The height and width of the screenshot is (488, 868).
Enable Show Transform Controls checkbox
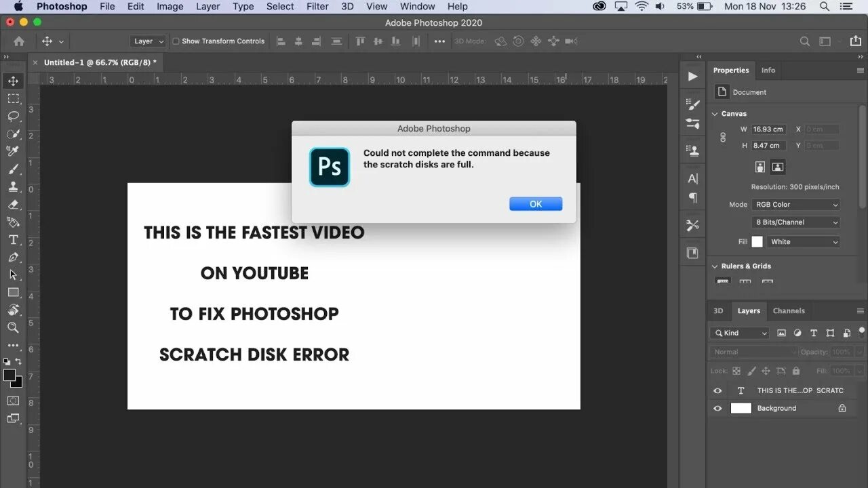176,41
